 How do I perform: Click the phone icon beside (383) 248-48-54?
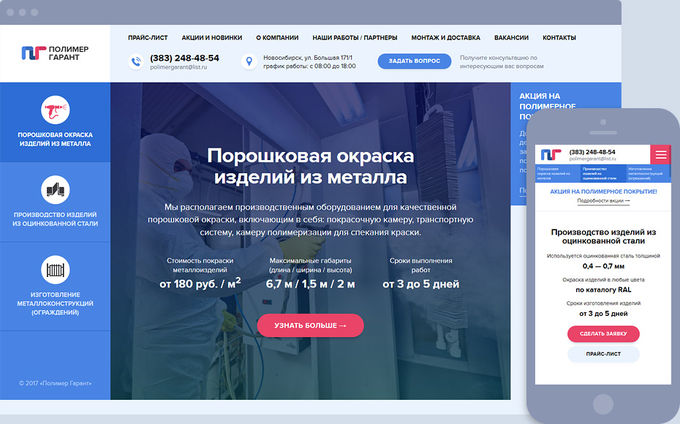[136, 62]
